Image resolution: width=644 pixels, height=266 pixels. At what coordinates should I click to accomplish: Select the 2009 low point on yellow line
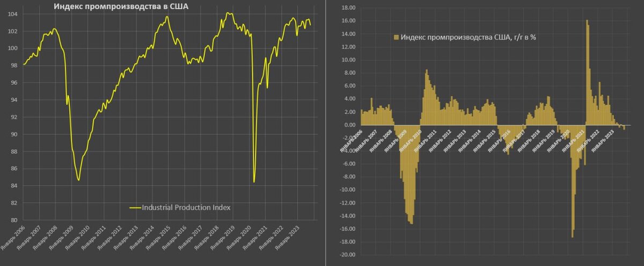pyautogui.click(x=79, y=179)
